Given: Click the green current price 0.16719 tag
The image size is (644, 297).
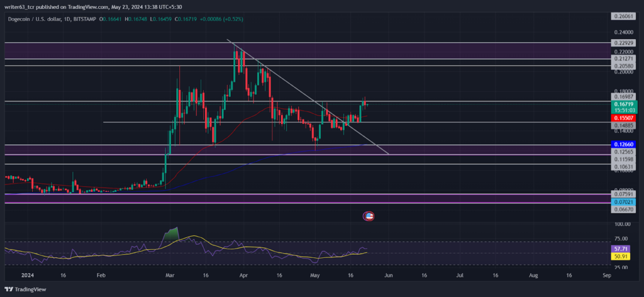Looking at the screenshot, I should coord(623,107).
